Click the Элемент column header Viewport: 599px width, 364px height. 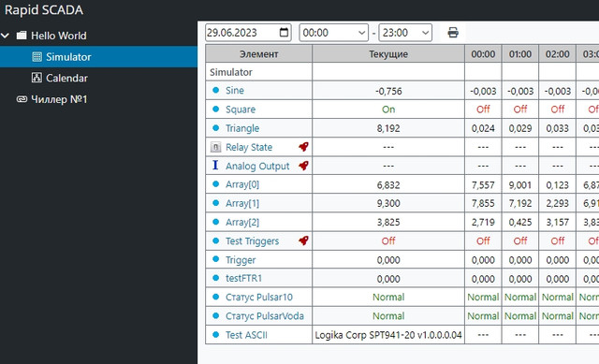(258, 54)
